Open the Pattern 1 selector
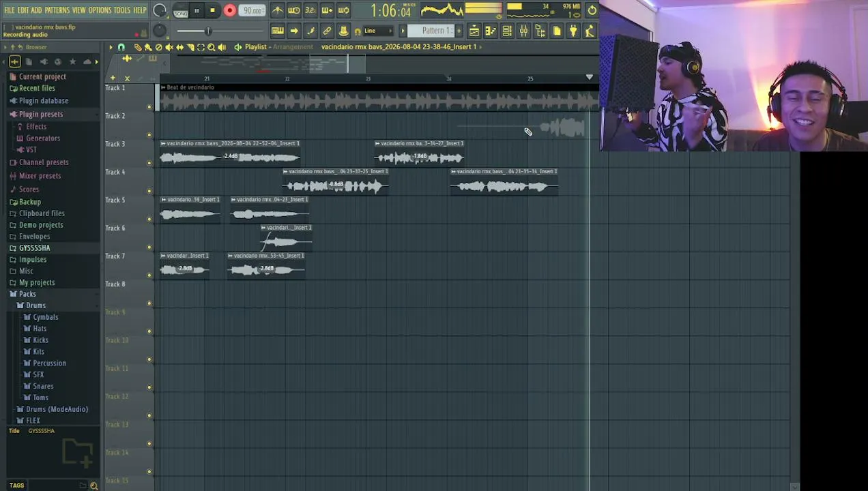 click(431, 31)
